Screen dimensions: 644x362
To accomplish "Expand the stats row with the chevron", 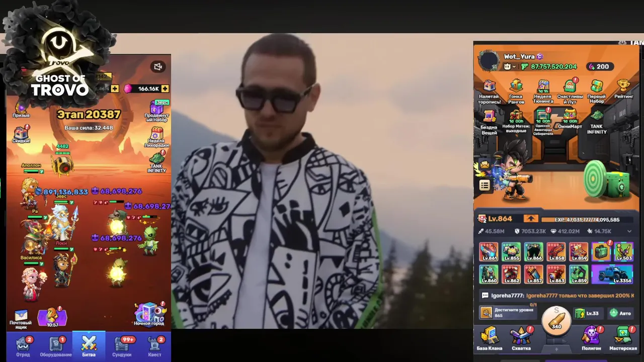I will 629,231.
